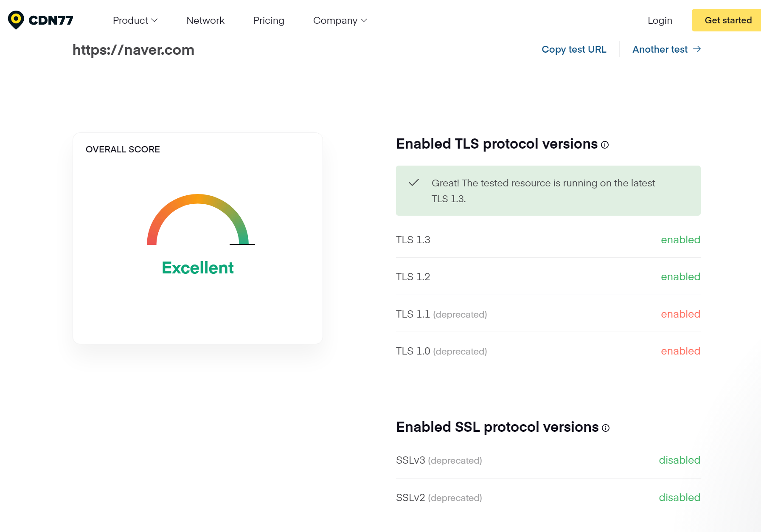Click the enabled status for TLS 1.1
This screenshot has height=532, width=761.
click(x=680, y=314)
